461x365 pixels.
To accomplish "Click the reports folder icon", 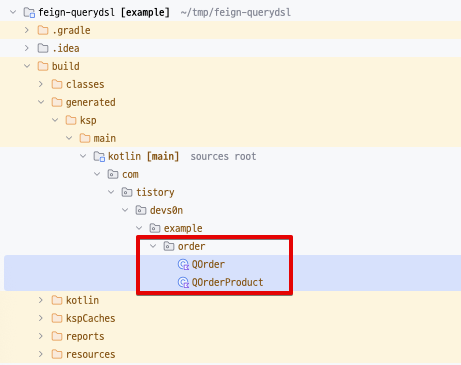I will 57,336.
